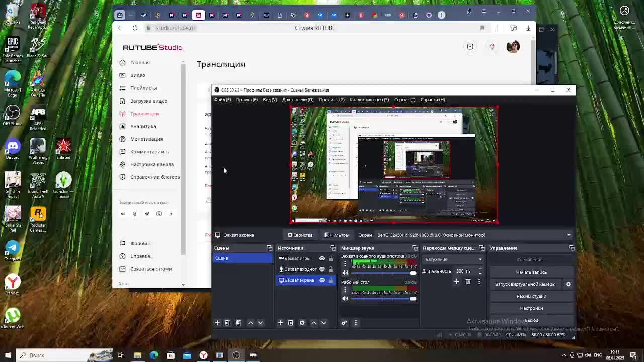Open advanced audio properties icon in mixer
Viewport: 644px width, 362px height.
click(x=344, y=323)
